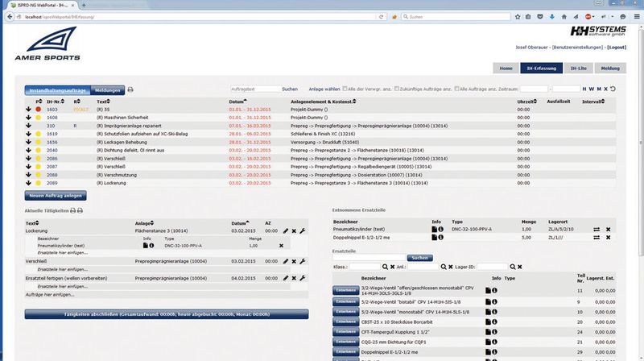
Task: Click Suchen link next to Auftragstext
Action: [x=290, y=89]
